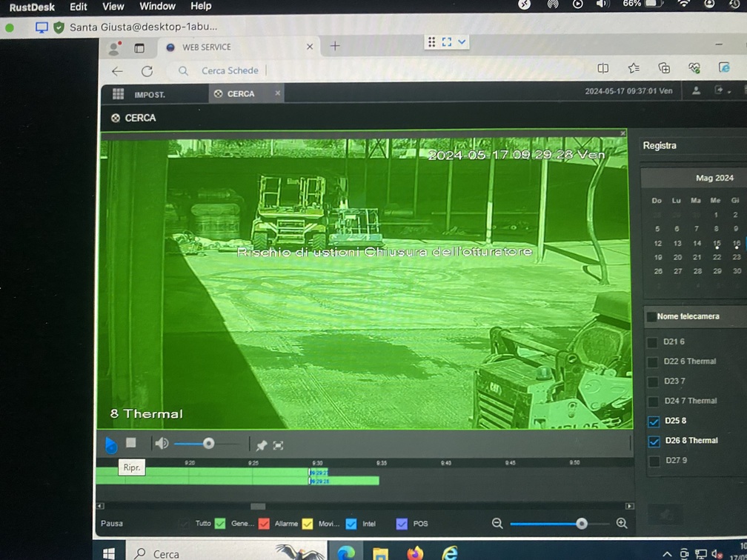The width and height of the screenshot is (747, 560).
Task: Click the timeline scroll left arrow
Action: [99, 506]
